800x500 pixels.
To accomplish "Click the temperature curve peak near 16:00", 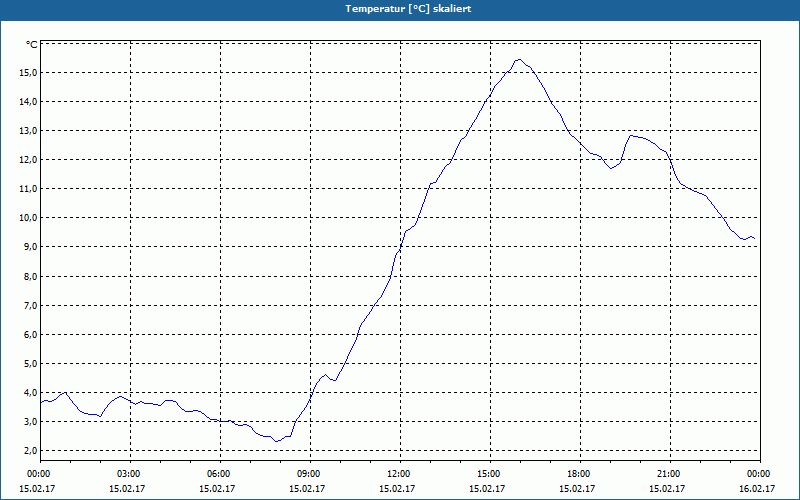I will 519,59.
